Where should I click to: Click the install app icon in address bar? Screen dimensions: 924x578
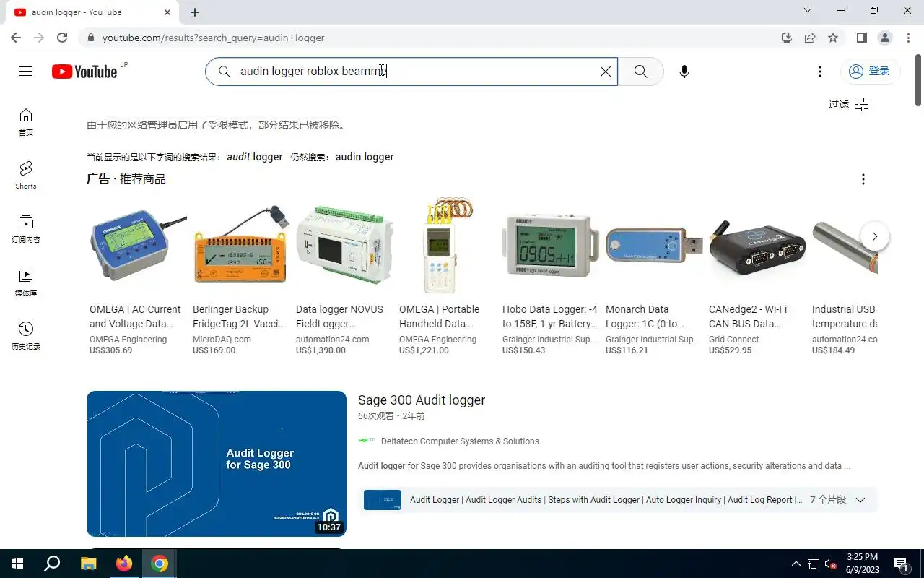coord(787,38)
